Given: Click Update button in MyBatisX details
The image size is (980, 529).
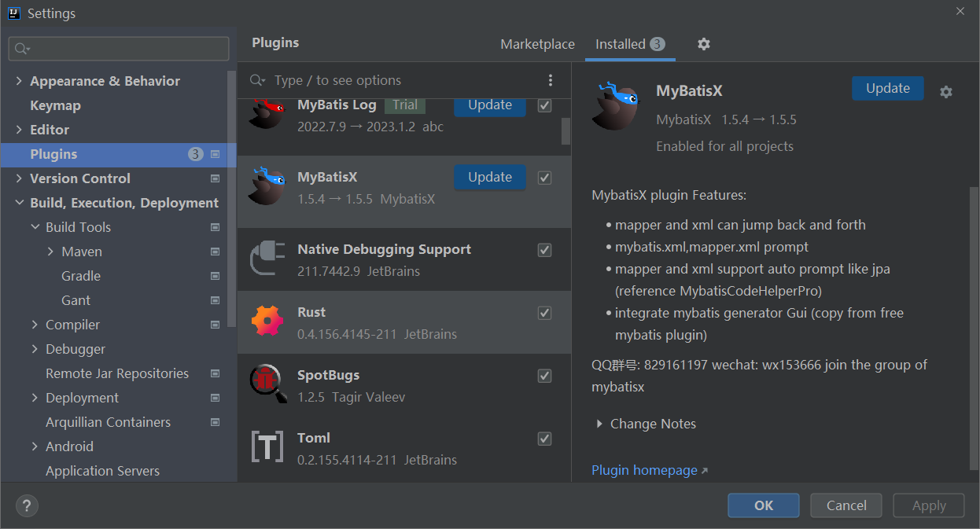Looking at the screenshot, I should (888, 89).
